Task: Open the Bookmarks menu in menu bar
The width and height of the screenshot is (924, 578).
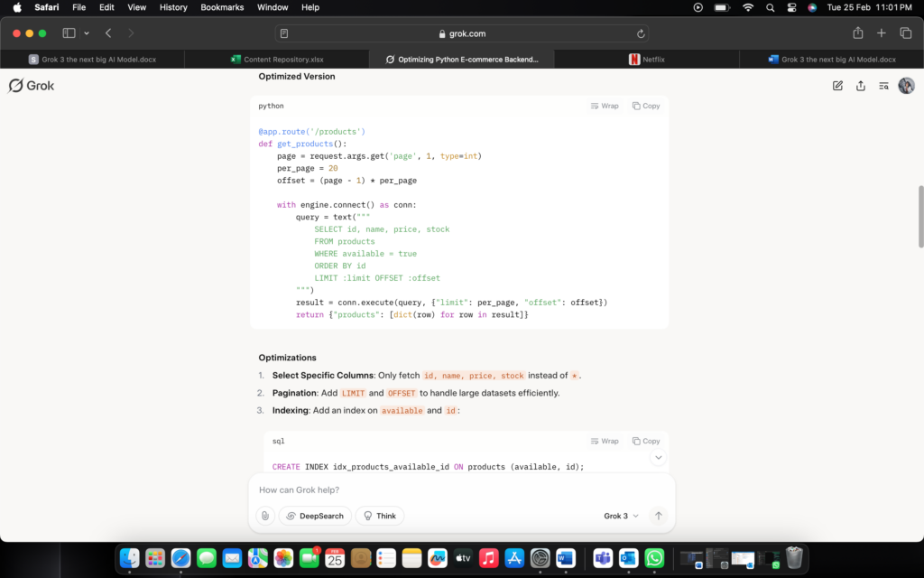Action: coord(222,7)
